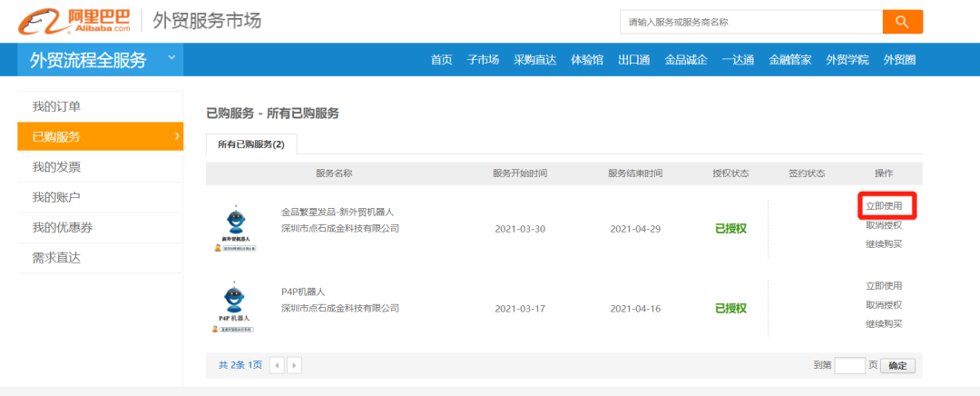The height and width of the screenshot is (396, 980).
Task: Open 外贸学院 in the navigation bar
Action: pyautogui.click(x=848, y=60)
